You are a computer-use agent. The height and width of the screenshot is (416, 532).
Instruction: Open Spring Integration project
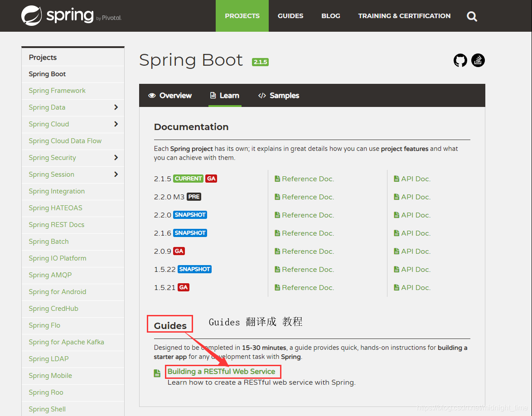[57, 191]
